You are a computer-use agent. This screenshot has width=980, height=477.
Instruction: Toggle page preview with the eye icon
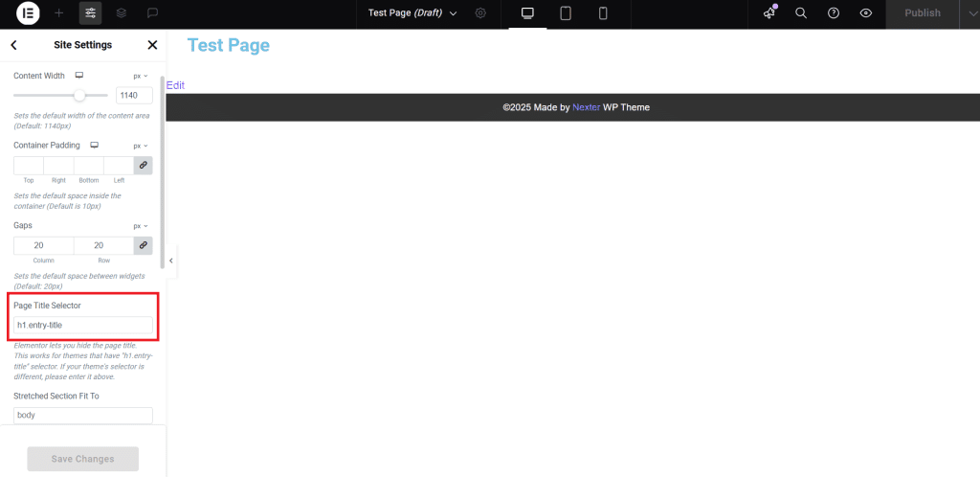pos(866,13)
